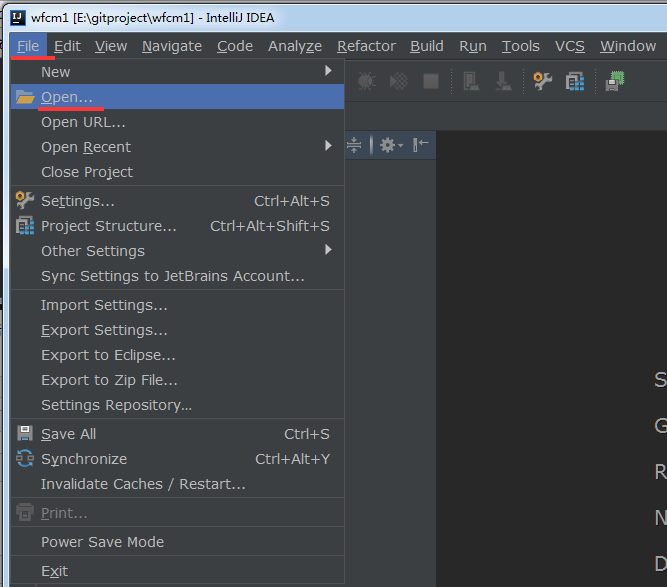Click the wrench icon next to Settings...
Viewport: 667px width, 587px height.
coord(25,200)
